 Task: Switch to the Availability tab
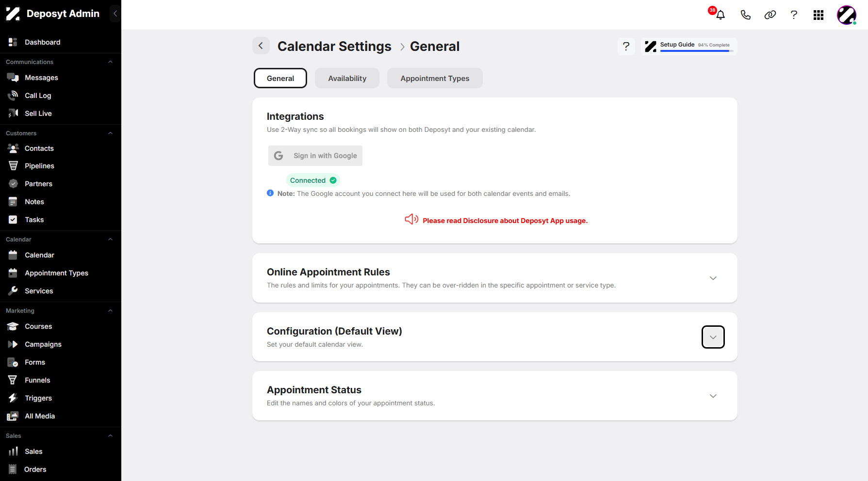click(347, 78)
